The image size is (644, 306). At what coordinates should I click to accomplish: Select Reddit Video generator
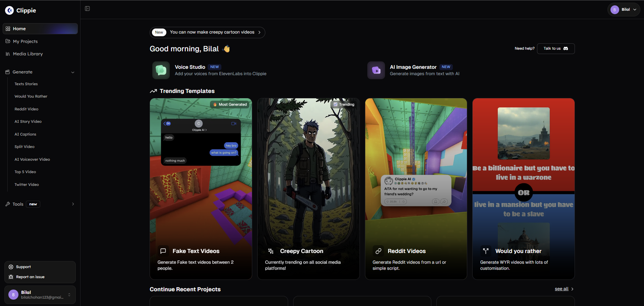click(x=26, y=109)
